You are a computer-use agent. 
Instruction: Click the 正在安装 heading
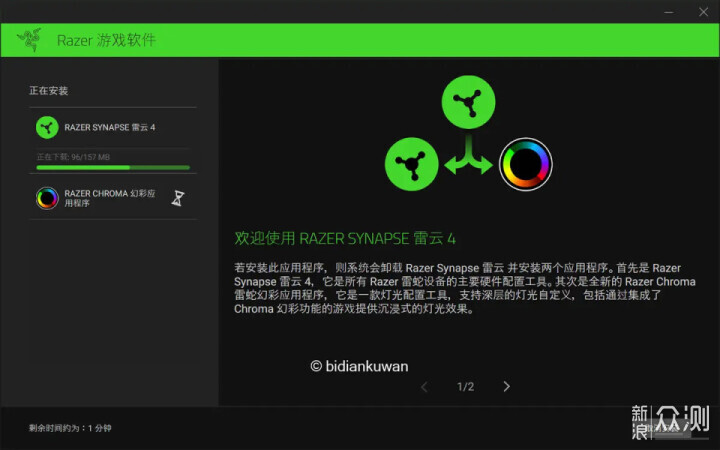[49, 91]
